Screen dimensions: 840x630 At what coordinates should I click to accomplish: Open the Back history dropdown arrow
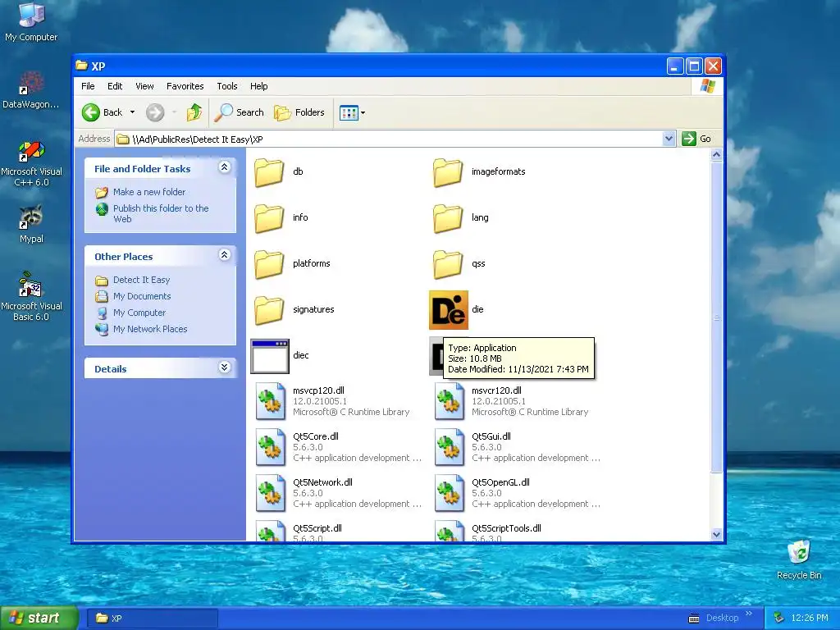132,112
